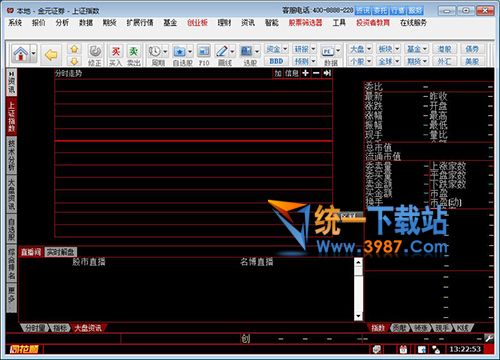Switch to the 实时解盘 tab
Viewport: 500px width, 360px height.
coord(60,252)
